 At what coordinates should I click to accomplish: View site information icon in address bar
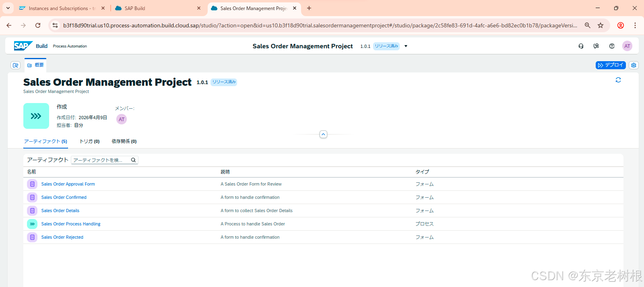click(55, 25)
